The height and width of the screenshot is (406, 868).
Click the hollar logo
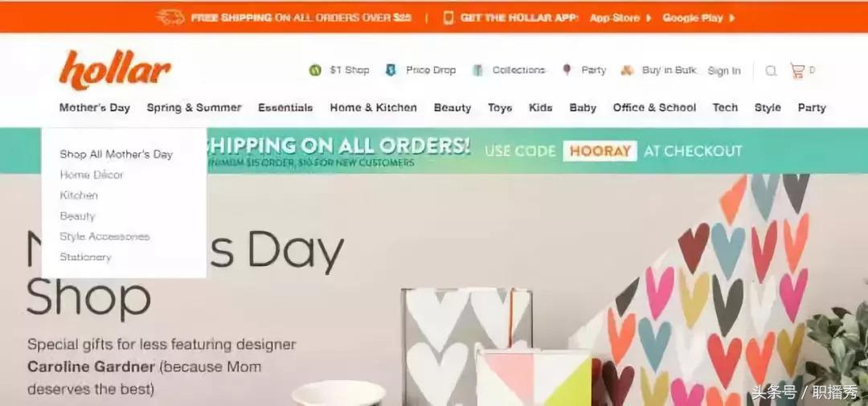[115, 70]
